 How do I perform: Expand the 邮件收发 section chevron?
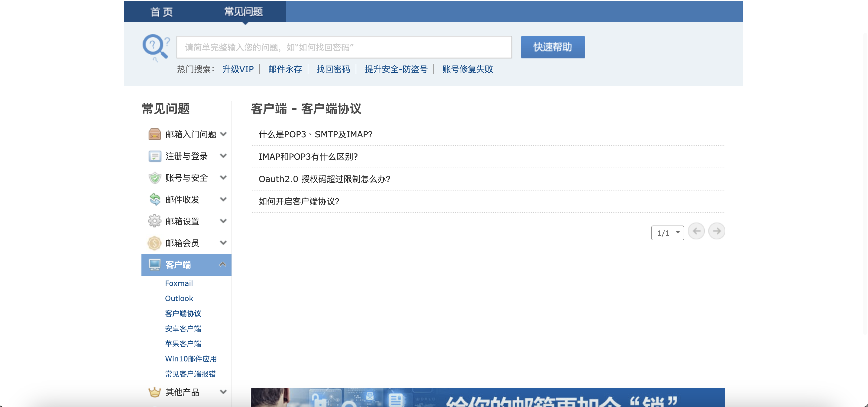pos(223,199)
